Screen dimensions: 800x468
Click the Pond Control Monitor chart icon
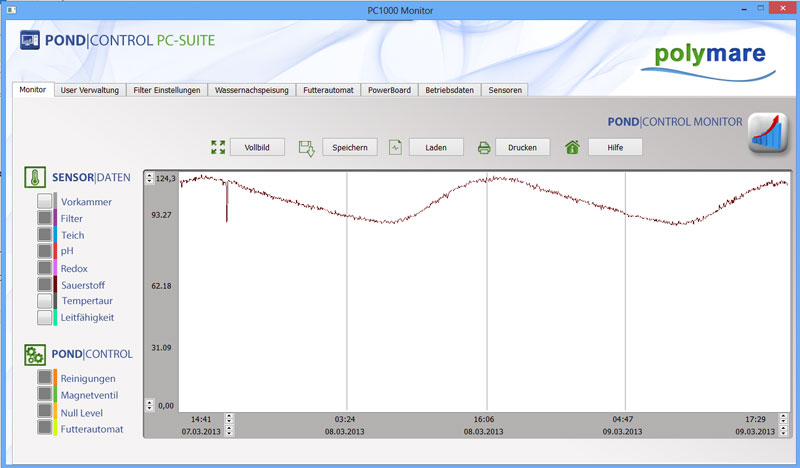click(x=768, y=135)
